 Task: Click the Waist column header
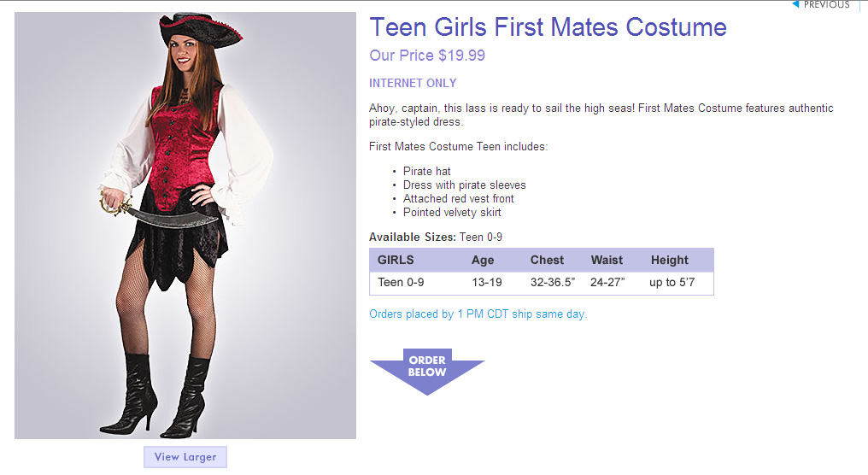click(x=607, y=260)
